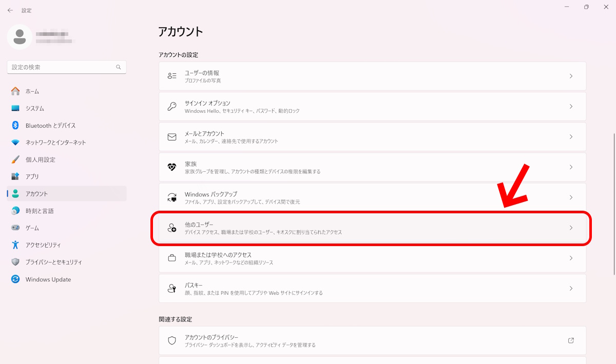Click the Bluetooth icon in the sidebar
The height and width of the screenshot is (364, 616).
(x=15, y=126)
